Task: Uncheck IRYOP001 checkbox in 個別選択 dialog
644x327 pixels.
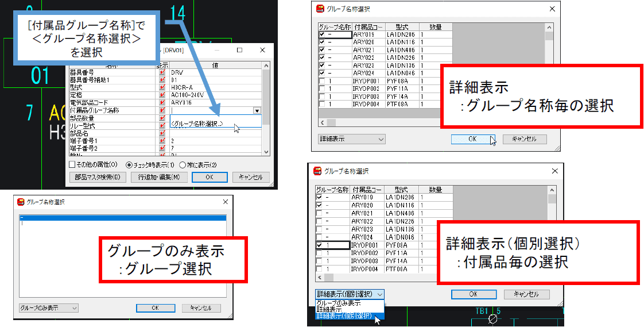Action: [319, 245]
